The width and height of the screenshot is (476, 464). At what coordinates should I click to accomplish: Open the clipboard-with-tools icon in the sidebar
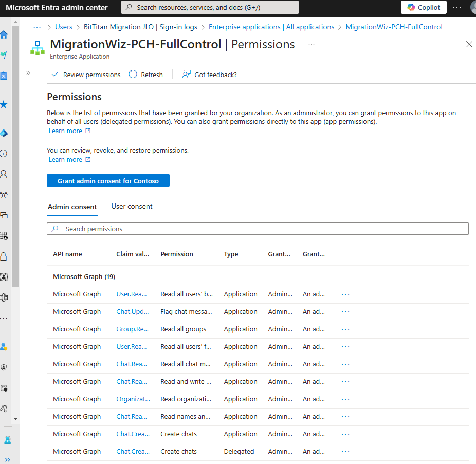4,76
